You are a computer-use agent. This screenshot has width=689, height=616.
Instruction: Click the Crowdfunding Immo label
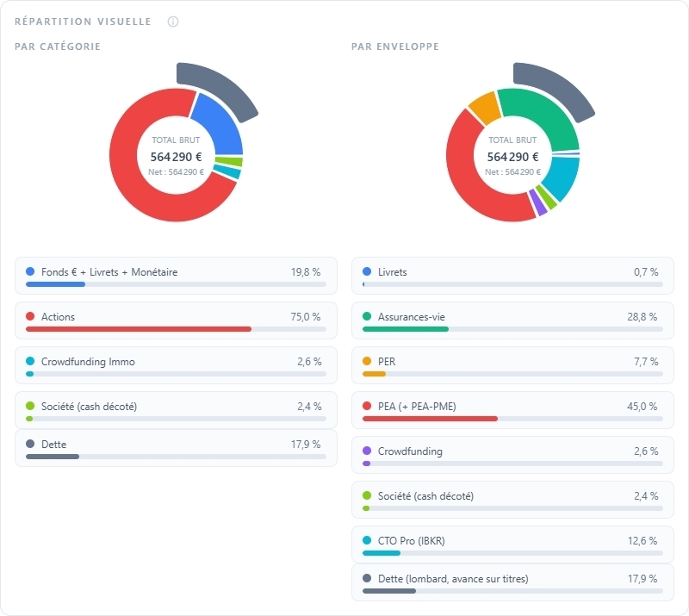pos(88,362)
